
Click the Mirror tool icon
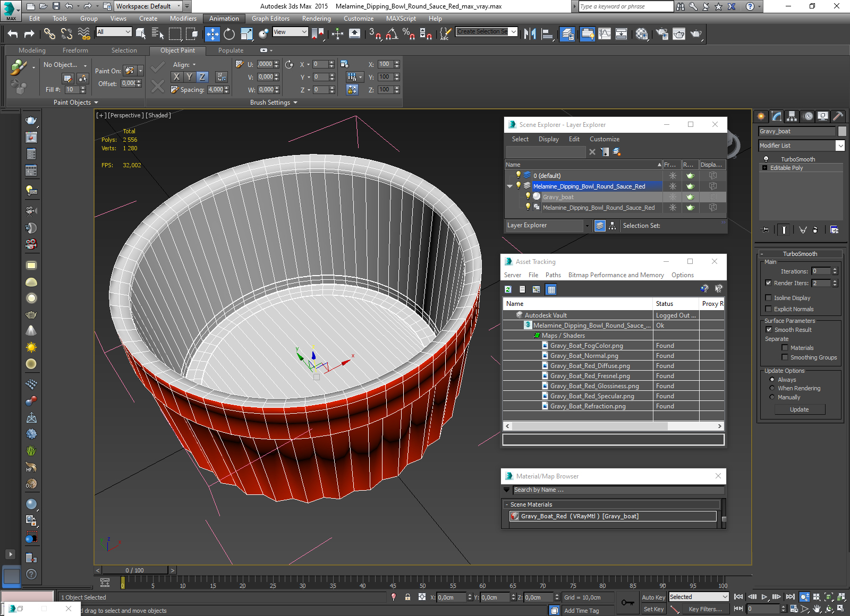(530, 34)
